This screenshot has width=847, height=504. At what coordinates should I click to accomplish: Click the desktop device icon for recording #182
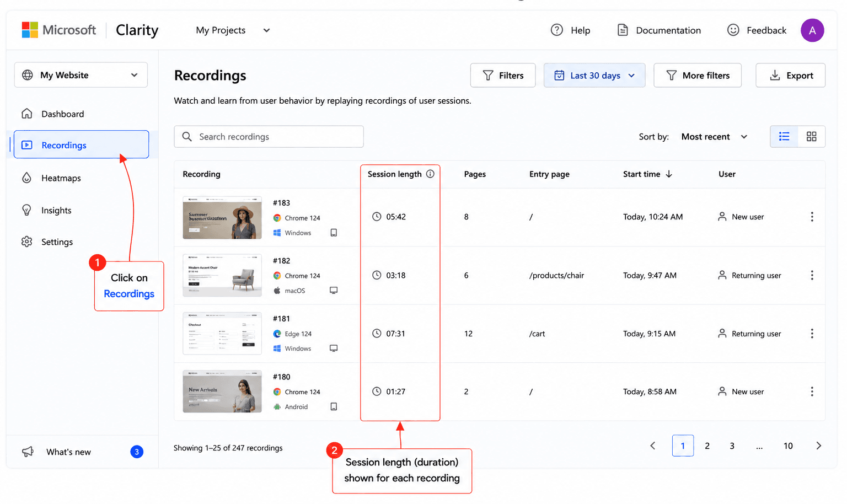pos(334,291)
